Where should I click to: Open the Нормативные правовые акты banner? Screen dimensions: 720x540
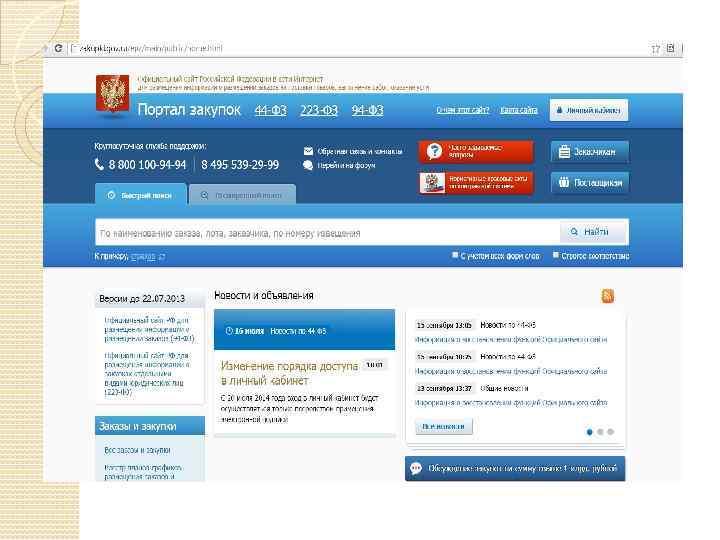coord(476,183)
